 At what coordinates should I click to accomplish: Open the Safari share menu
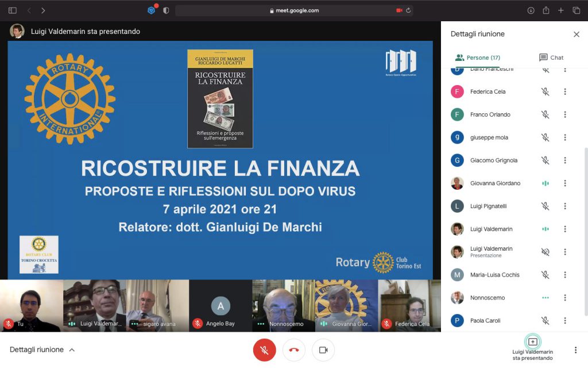pyautogui.click(x=546, y=10)
